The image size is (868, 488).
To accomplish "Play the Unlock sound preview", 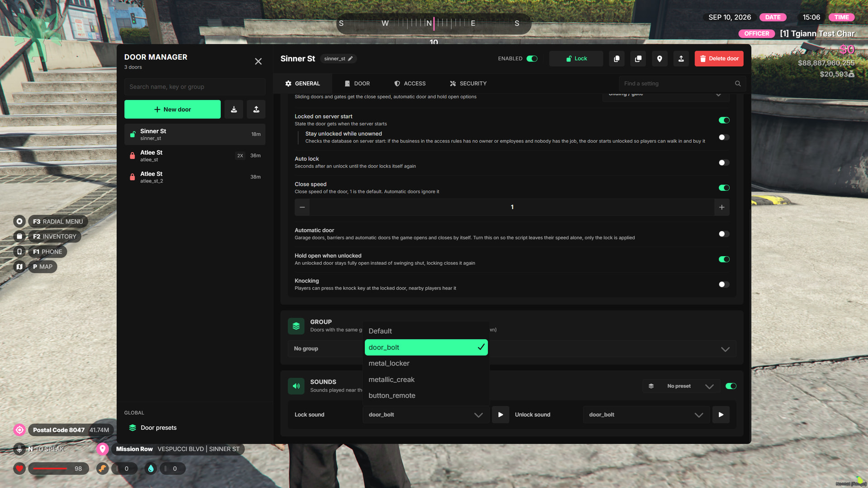I will click(x=721, y=415).
